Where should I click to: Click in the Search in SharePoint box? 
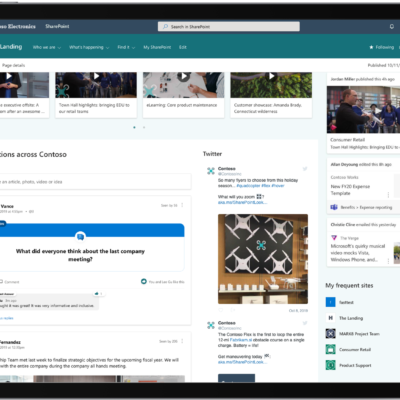point(229,27)
